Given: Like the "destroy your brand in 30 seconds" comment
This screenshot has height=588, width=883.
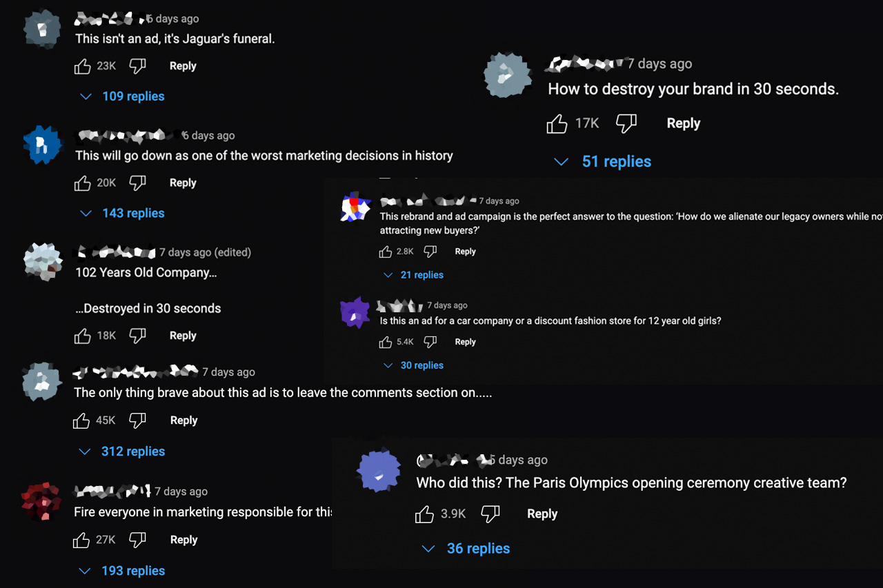Looking at the screenshot, I should point(557,124).
